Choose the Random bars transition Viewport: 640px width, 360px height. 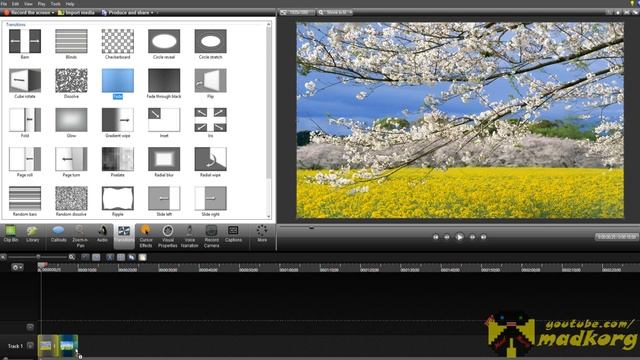click(25, 198)
